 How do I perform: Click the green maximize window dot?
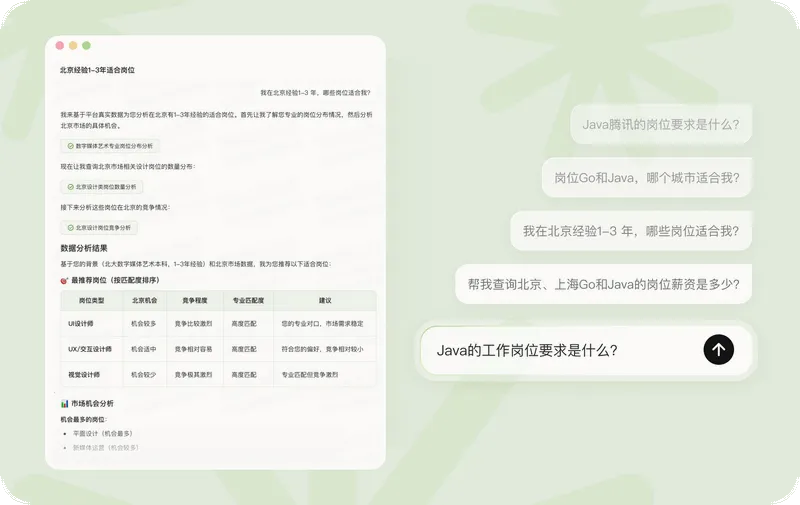[86, 46]
